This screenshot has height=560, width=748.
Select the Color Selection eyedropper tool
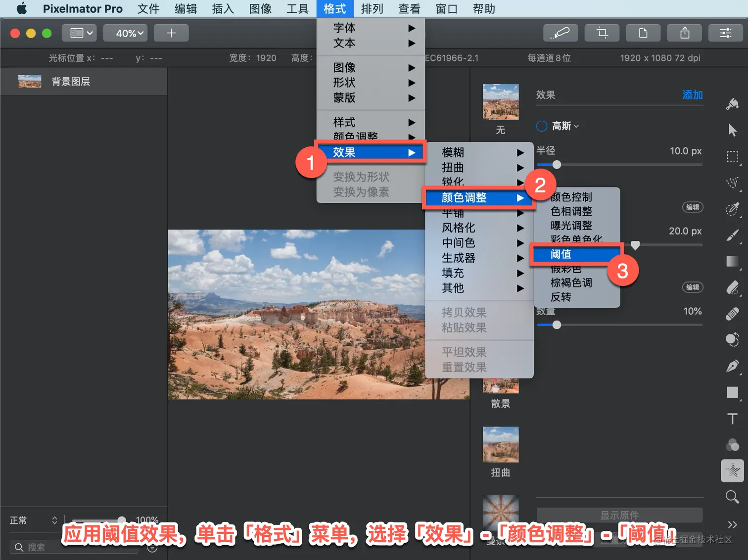pos(732,209)
